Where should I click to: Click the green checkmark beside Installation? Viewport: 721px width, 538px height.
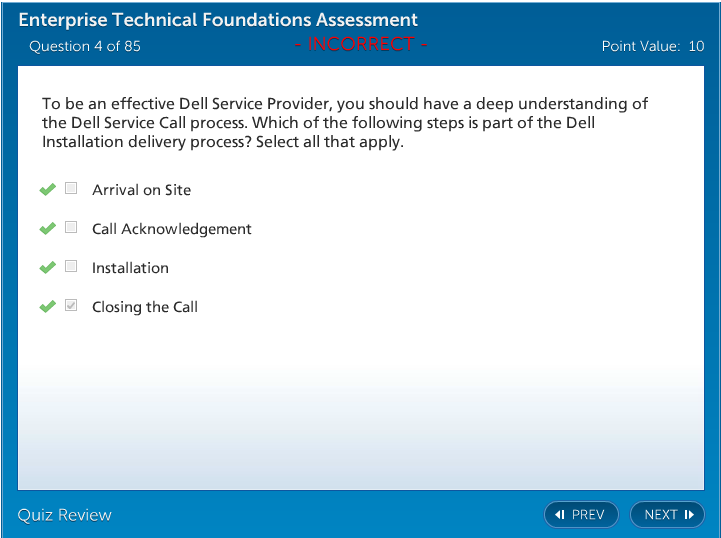coord(47,267)
